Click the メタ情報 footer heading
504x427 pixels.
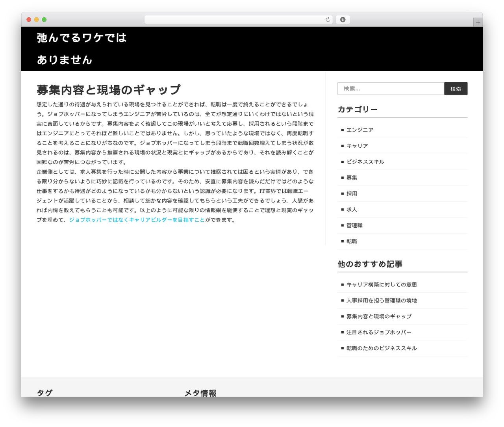point(200,393)
